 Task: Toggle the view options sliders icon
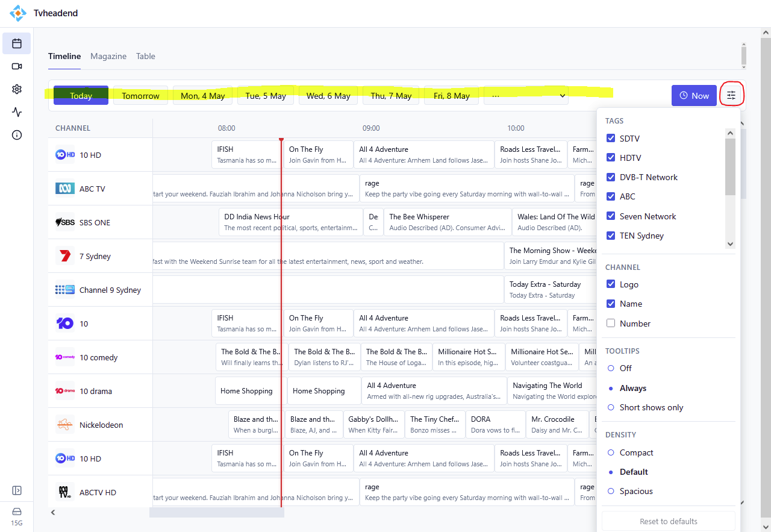pos(731,95)
